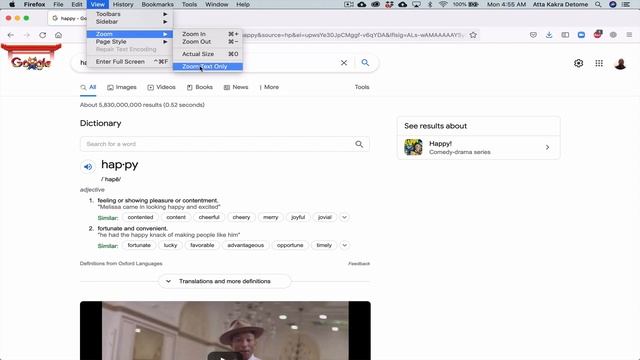Search the dictionary with its magnifier icon
640x360 pixels.
[x=359, y=144]
